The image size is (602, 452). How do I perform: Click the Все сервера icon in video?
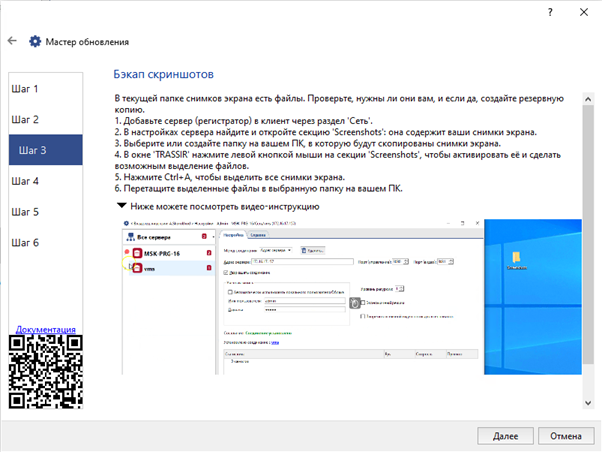pos(127,236)
